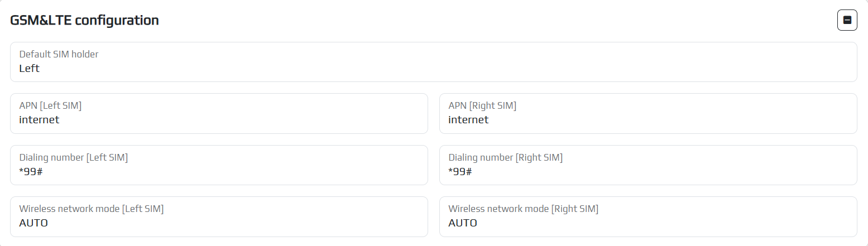Viewport: 868px width, 246px height.
Task: Click the 'Wireless network mode [Right SIM]' label
Action: click(x=523, y=209)
